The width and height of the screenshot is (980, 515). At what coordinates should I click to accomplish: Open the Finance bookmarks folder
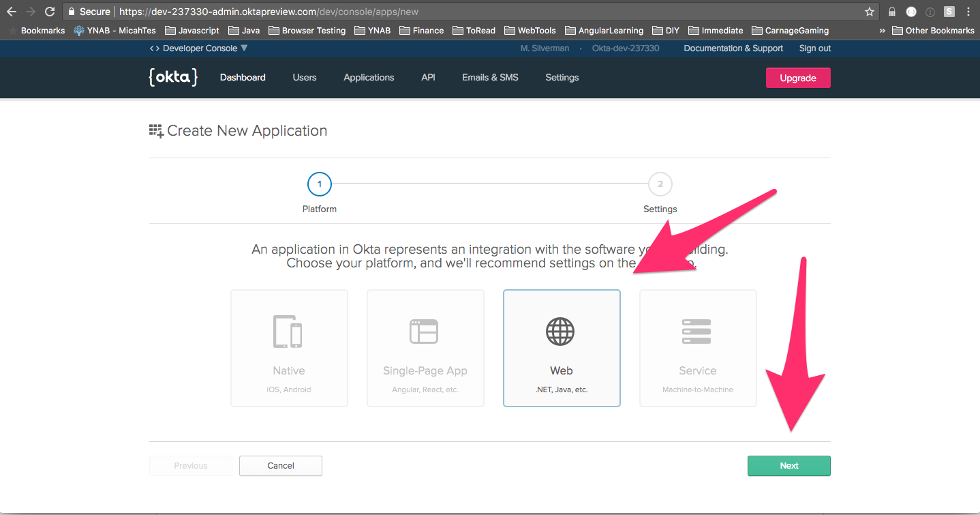pyautogui.click(x=421, y=30)
